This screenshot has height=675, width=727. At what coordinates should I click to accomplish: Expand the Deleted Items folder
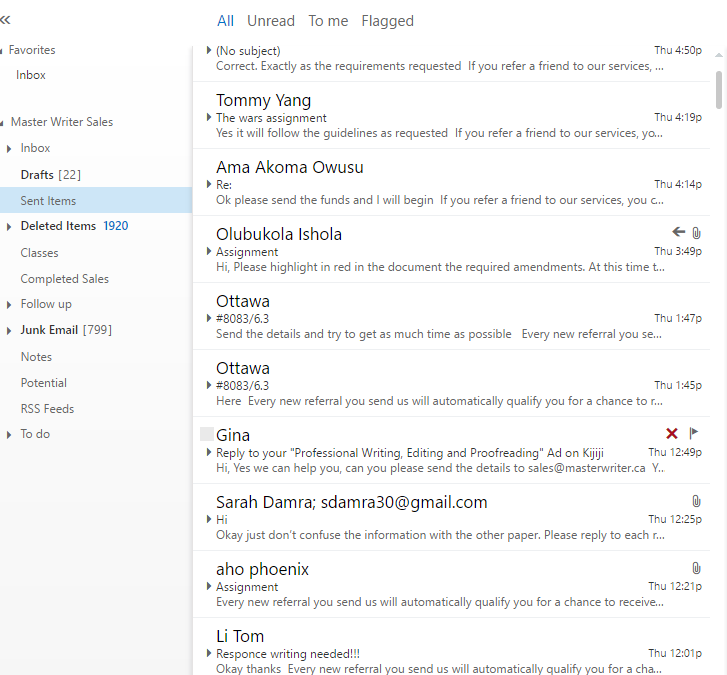coord(9,227)
